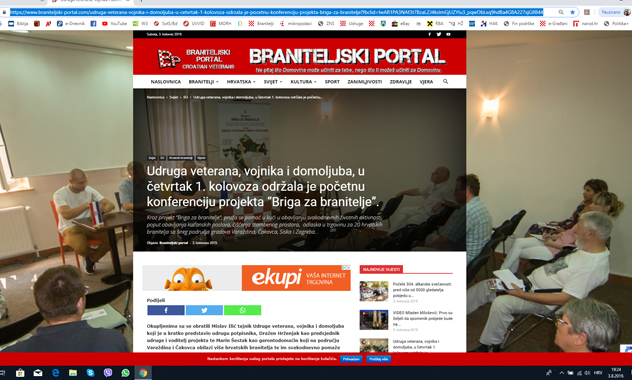Viewport: 632px width, 380px height.
Task: Open the ekupi advertisement banner
Action: click(246, 278)
